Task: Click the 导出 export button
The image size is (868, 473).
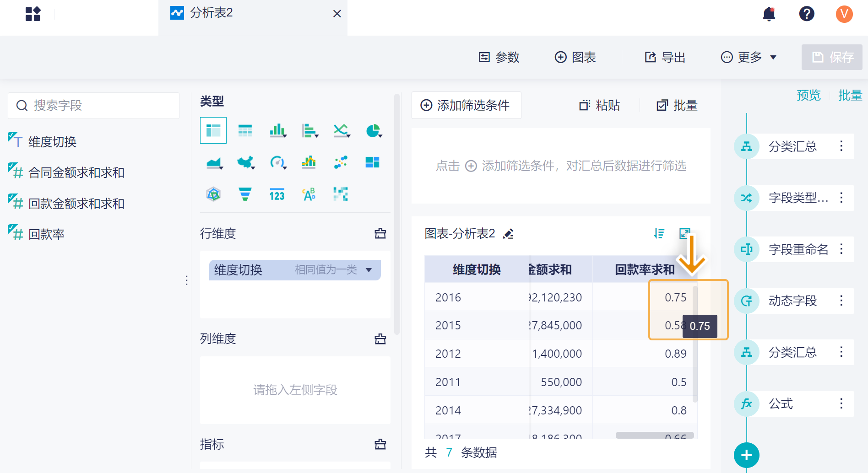Action: coord(665,57)
